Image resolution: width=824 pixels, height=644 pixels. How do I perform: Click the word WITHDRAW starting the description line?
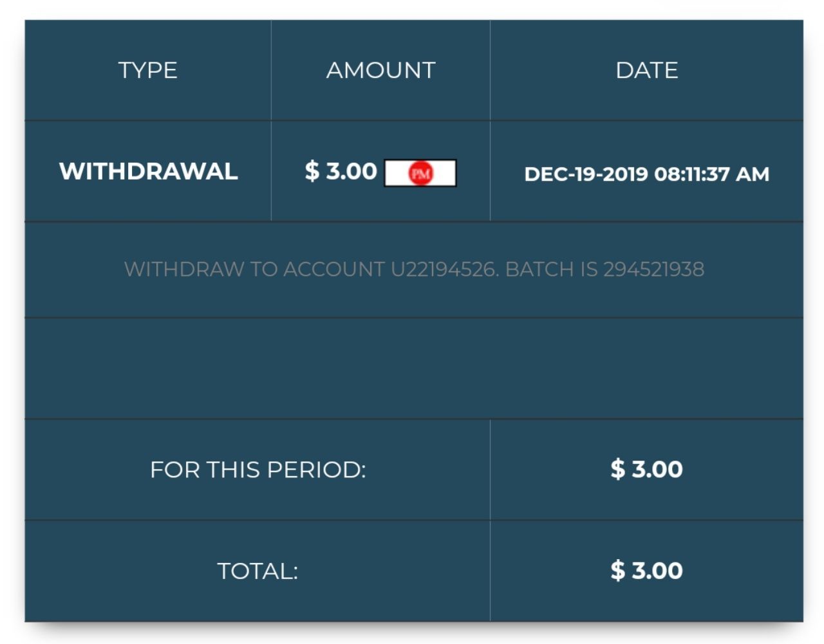coord(184,269)
